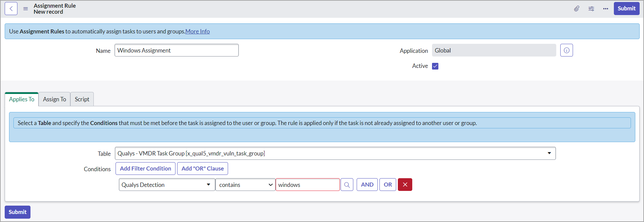Screen dimensions: 644x222
Task: Click the Name input field
Action: tap(176, 50)
